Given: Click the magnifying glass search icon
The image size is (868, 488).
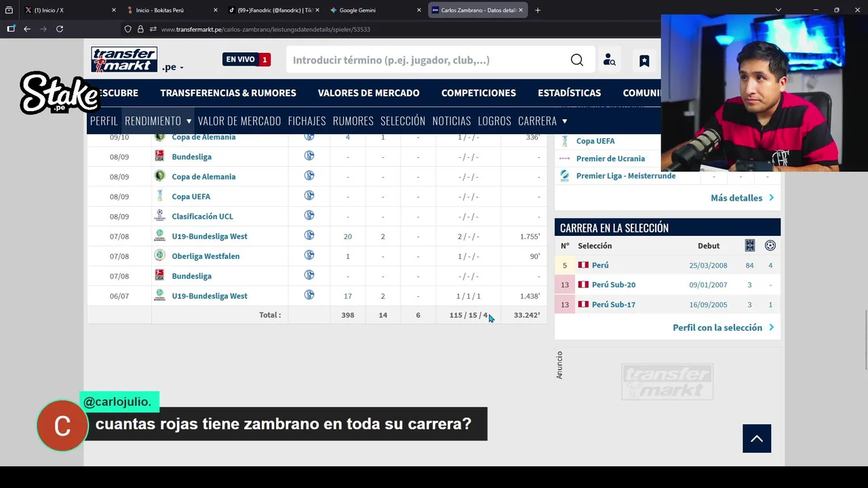Looking at the screenshot, I should click(577, 60).
